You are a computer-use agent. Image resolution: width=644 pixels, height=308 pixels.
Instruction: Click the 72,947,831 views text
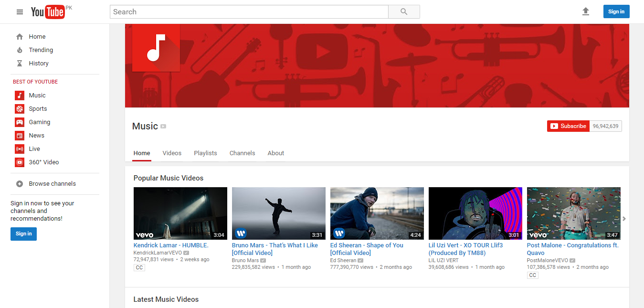[x=153, y=260]
